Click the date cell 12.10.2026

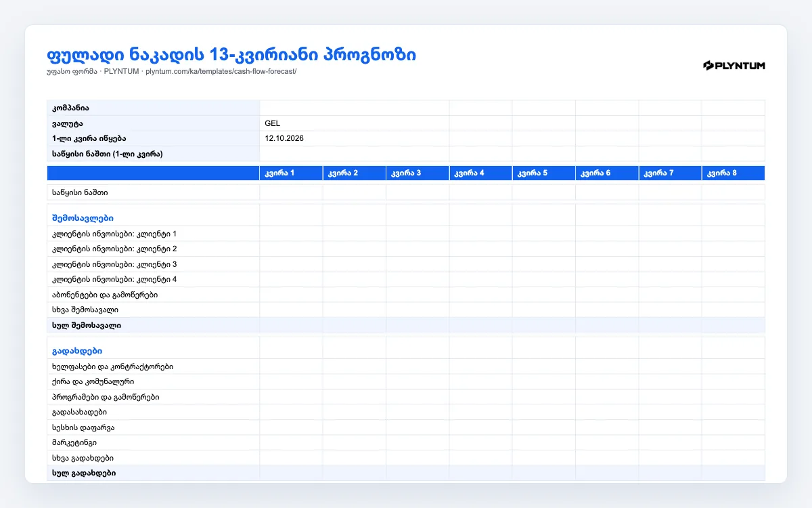click(x=355, y=139)
